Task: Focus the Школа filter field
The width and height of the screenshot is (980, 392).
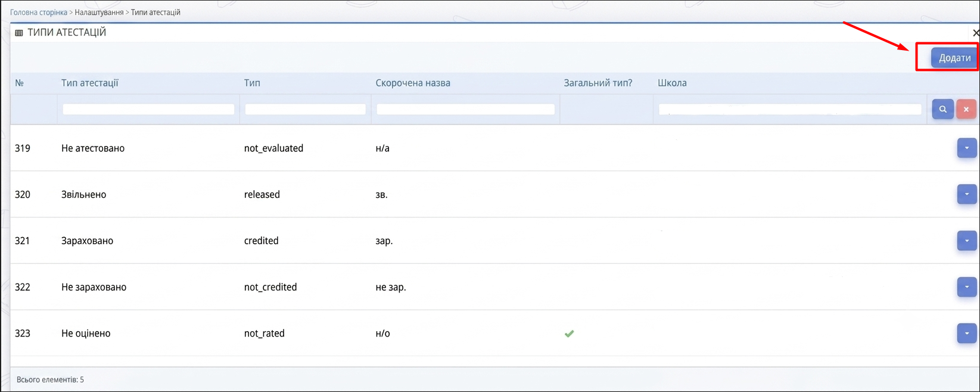Action: point(790,109)
